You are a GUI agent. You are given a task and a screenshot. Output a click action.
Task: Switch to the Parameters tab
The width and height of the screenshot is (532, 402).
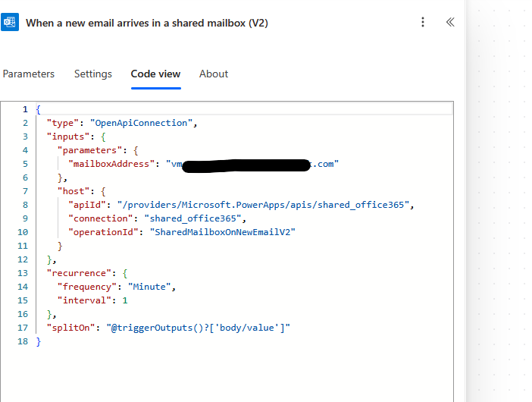(x=29, y=74)
